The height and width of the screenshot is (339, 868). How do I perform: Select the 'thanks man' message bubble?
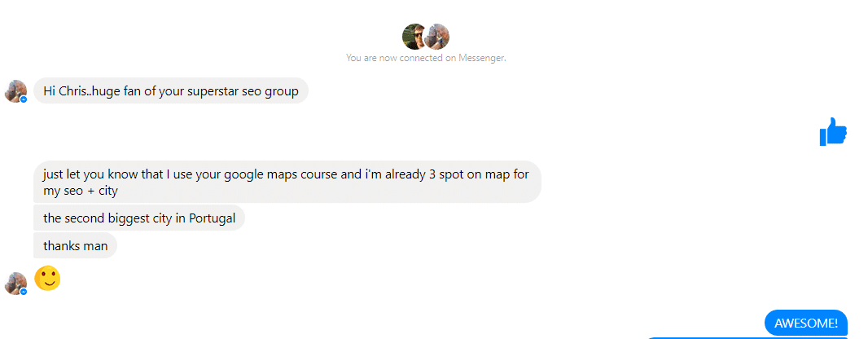75,245
